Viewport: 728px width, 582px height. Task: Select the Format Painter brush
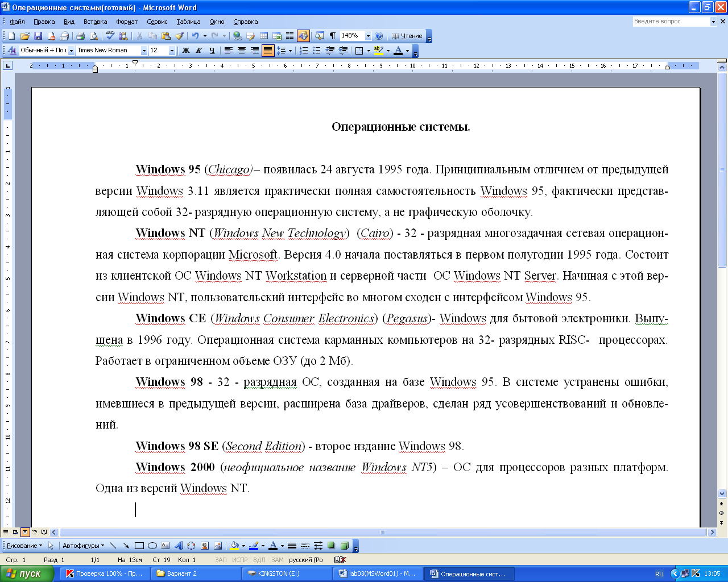pos(179,36)
